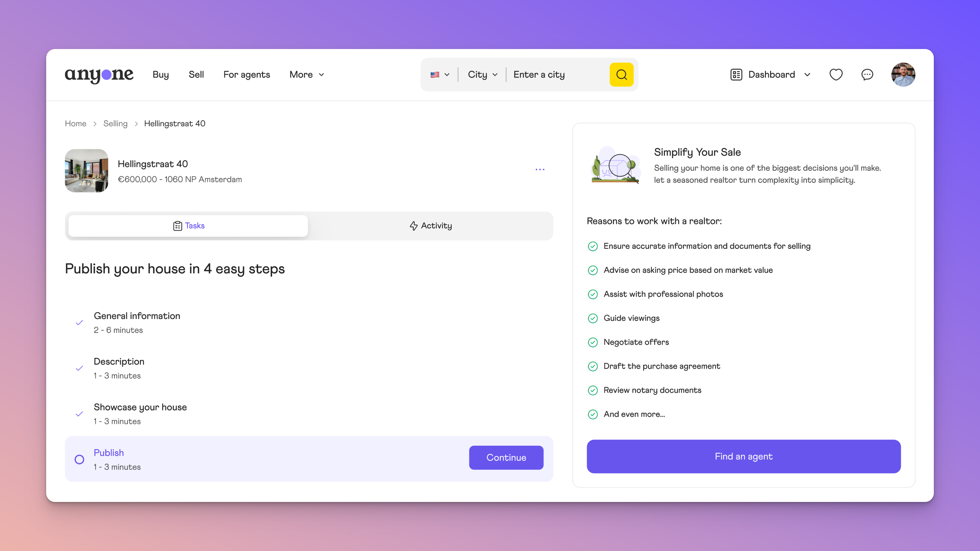The width and height of the screenshot is (980, 551).
Task: Switch to the Activity tab
Action: (x=430, y=226)
